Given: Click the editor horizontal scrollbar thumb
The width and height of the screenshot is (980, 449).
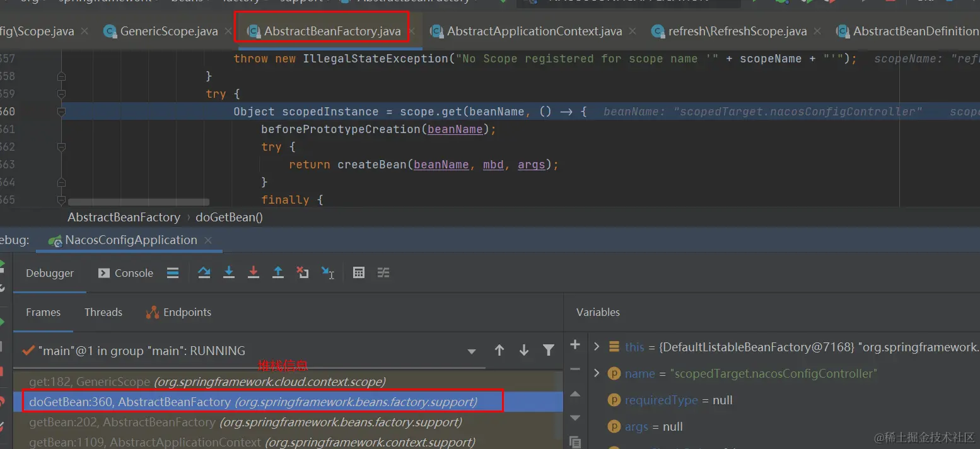Looking at the screenshot, I should point(139,202).
